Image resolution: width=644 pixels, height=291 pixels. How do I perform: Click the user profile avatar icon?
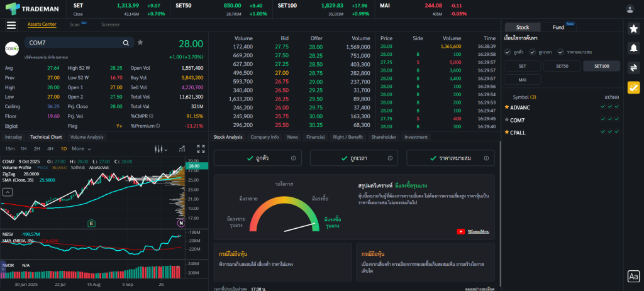pos(630,9)
